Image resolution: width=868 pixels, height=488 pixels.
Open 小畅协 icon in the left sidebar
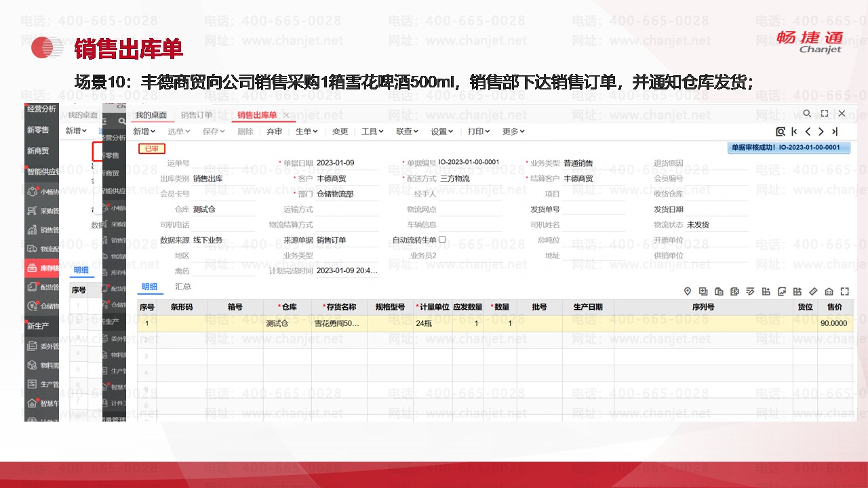[x=33, y=192]
